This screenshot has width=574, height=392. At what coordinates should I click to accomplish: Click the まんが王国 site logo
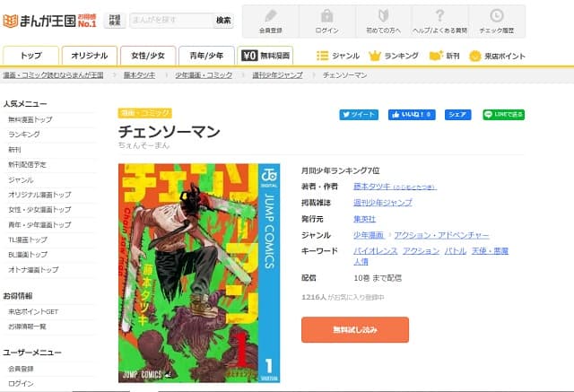coord(49,21)
